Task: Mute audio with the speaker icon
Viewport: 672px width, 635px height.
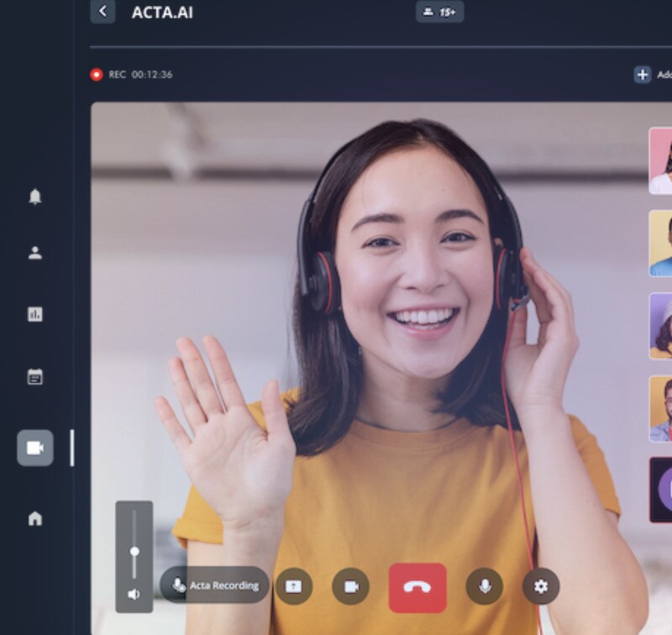Action: tap(134, 594)
